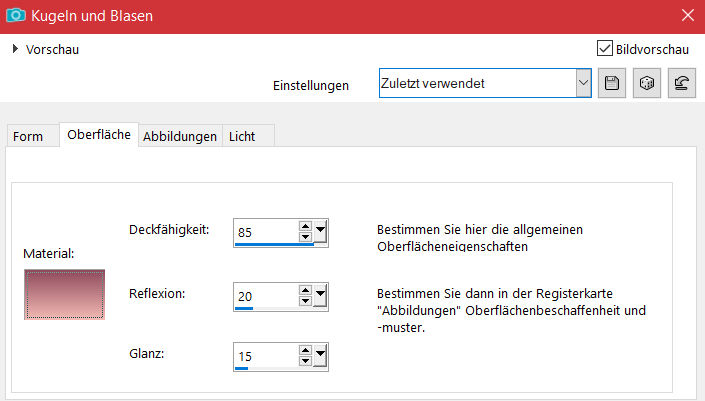Click the randomize parameters dice icon
This screenshot has width=705, height=401.
(x=647, y=85)
